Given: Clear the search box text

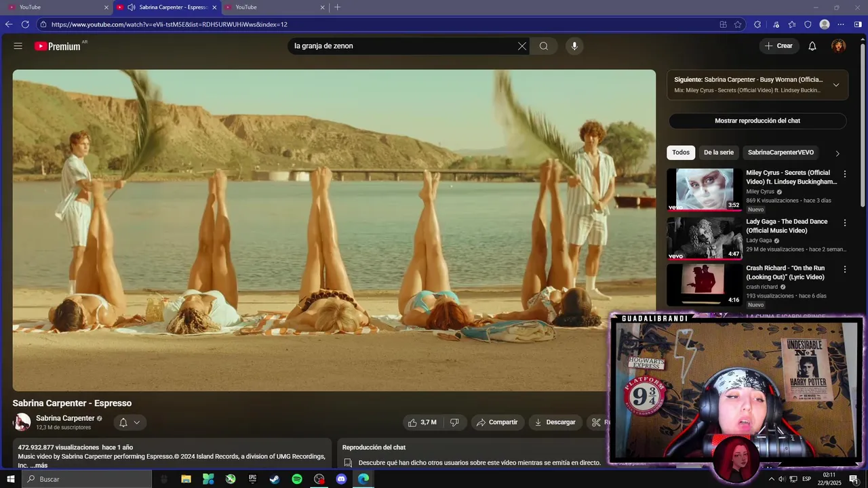Looking at the screenshot, I should point(521,46).
